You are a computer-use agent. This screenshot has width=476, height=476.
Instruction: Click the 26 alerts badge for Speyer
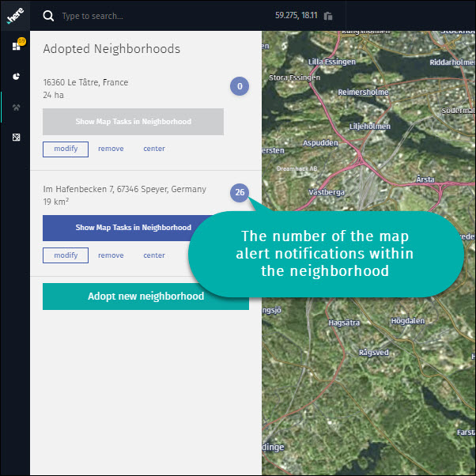(240, 192)
